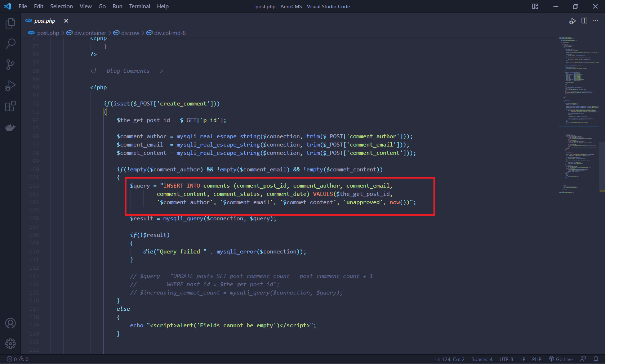Change indentation via Spaces: 4
641x364 pixels.
[482, 359]
